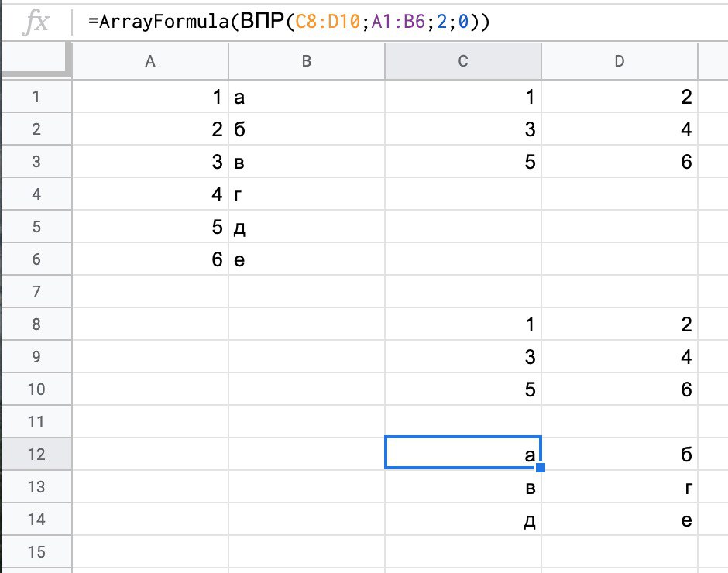Select column A header

[x=150, y=61]
